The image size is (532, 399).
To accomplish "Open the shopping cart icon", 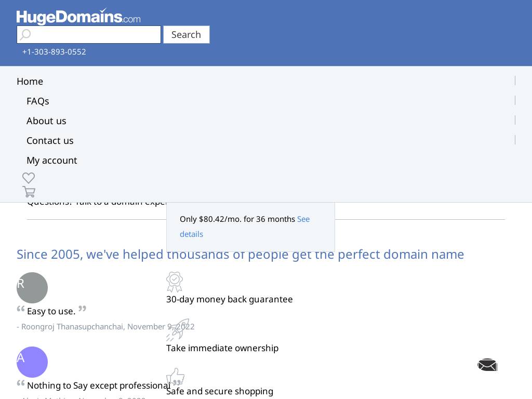I will (29, 192).
